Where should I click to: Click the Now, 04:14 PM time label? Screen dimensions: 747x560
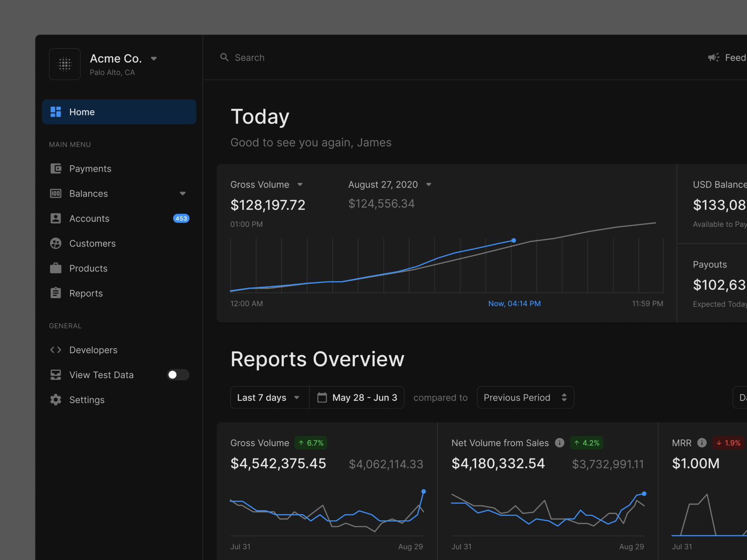(x=514, y=303)
